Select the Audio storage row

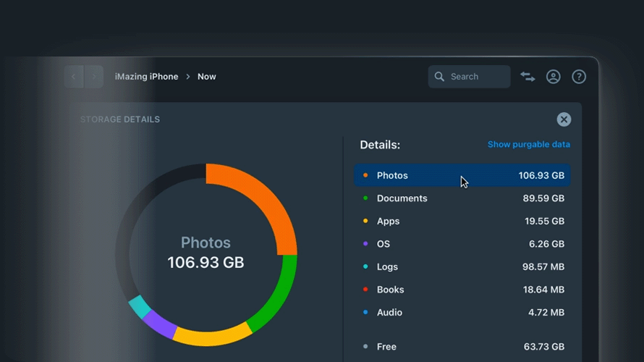(x=462, y=313)
